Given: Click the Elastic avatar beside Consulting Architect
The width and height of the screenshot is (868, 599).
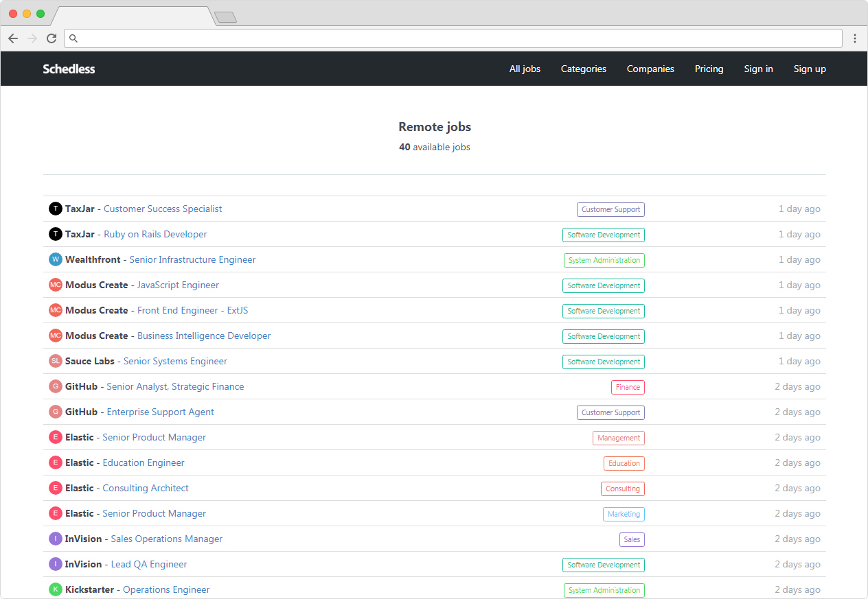Looking at the screenshot, I should (56, 488).
